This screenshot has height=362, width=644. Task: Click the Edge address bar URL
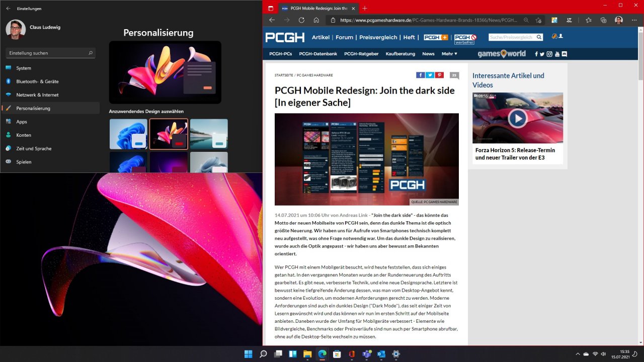[429, 20]
